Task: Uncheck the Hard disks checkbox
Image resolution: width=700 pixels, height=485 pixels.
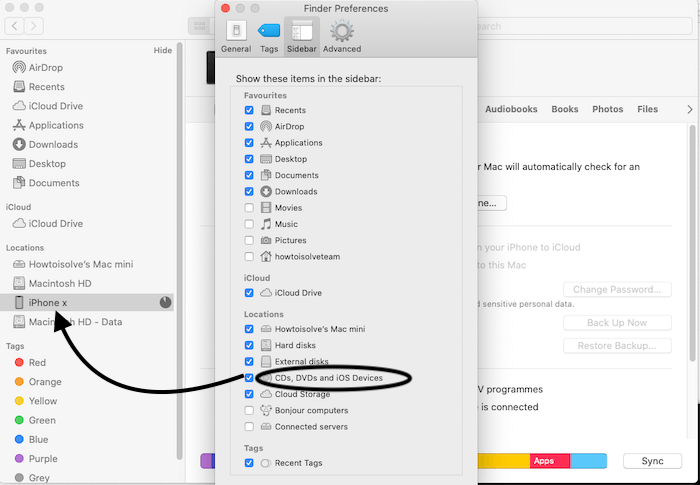Action: [249, 345]
